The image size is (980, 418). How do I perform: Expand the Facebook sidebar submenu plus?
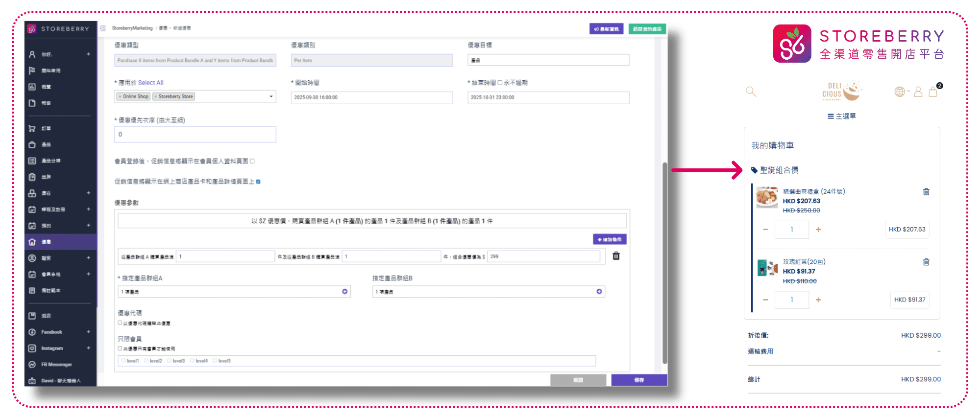pos(89,332)
